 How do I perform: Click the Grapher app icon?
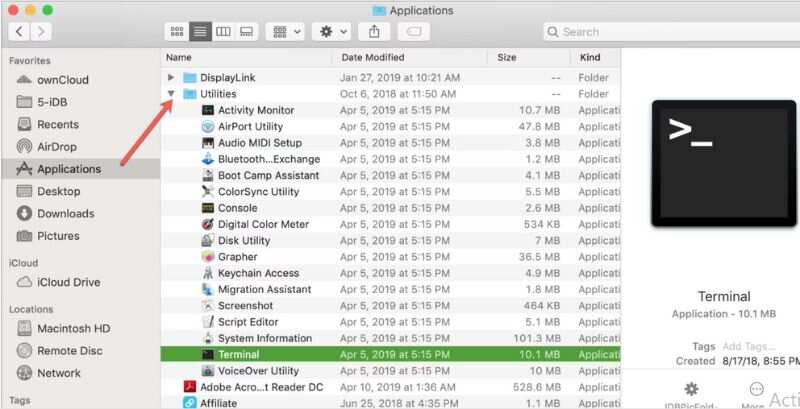208,257
